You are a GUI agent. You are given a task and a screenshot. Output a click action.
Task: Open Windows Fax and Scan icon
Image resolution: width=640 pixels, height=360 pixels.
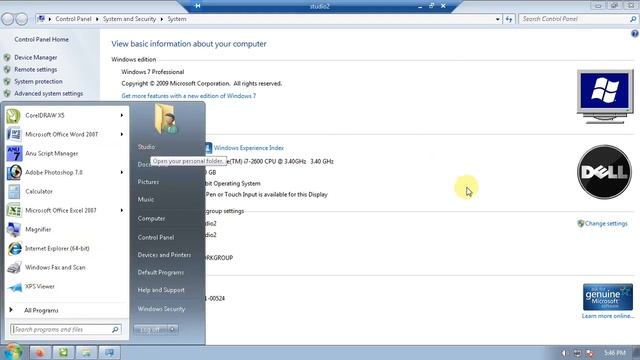14,267
